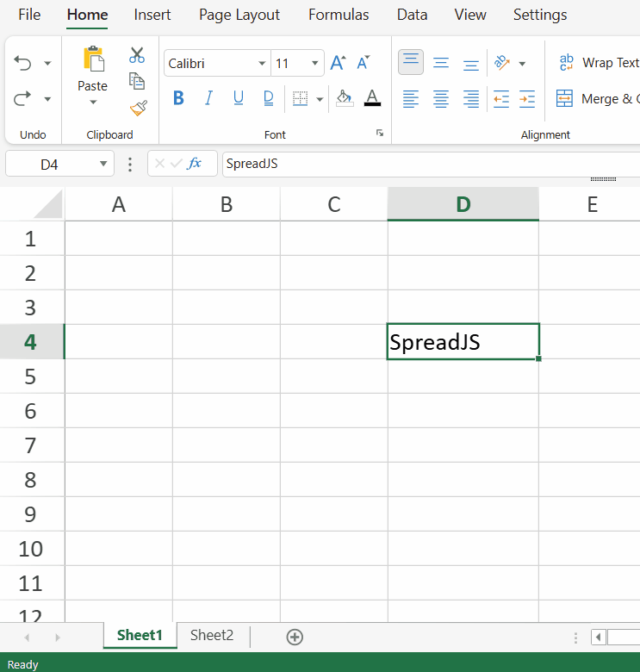Open the Undo history dropdown arrow

(x=47, y=64)
